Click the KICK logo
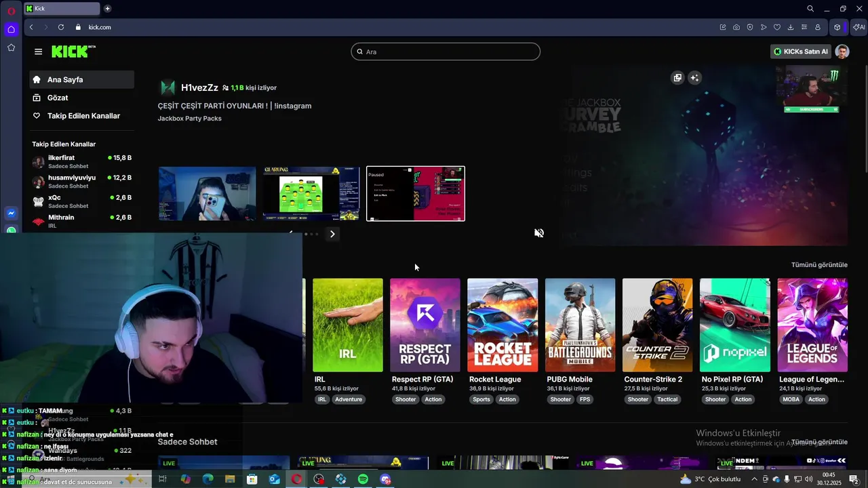 73,52
